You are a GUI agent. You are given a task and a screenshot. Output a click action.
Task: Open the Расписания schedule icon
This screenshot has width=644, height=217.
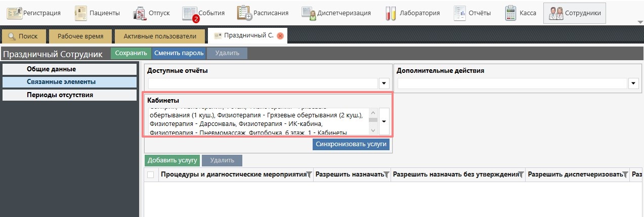coord(244,13)
